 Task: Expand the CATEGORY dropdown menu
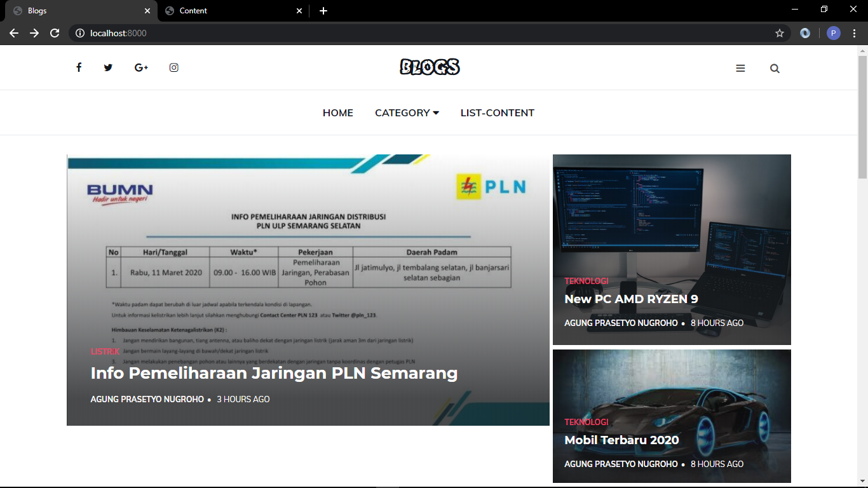click(x=407, y=112)
